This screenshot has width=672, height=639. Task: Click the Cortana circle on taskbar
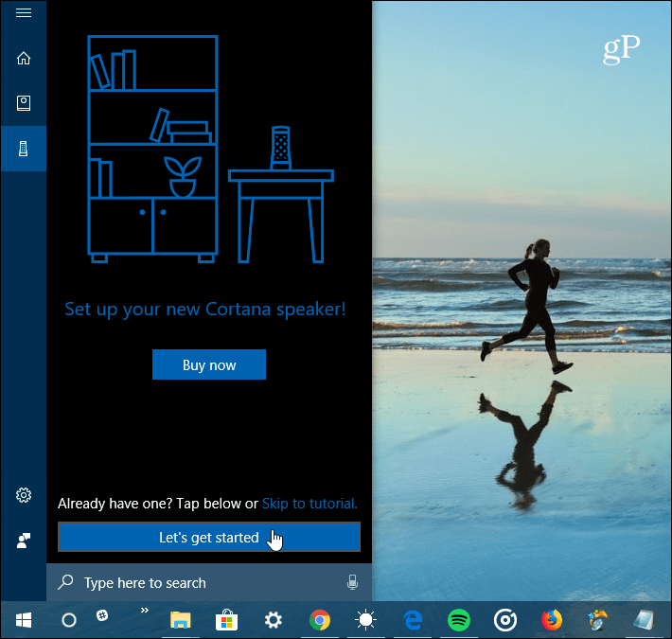click(x=69, y=620)
